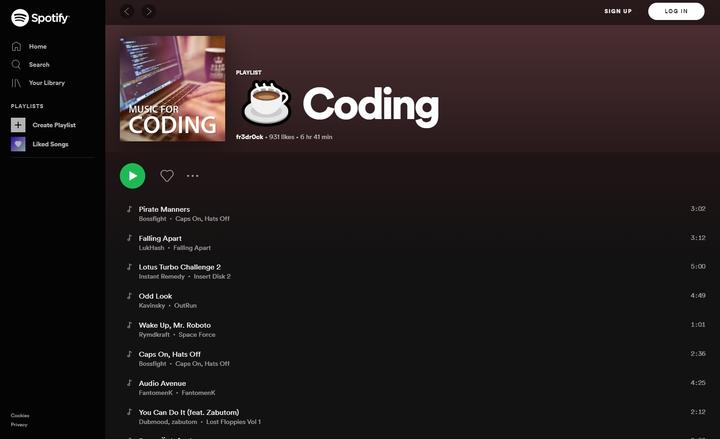
Task: Open Search in the sidebar
Action: pyautogui.click(x=38, y=64)
